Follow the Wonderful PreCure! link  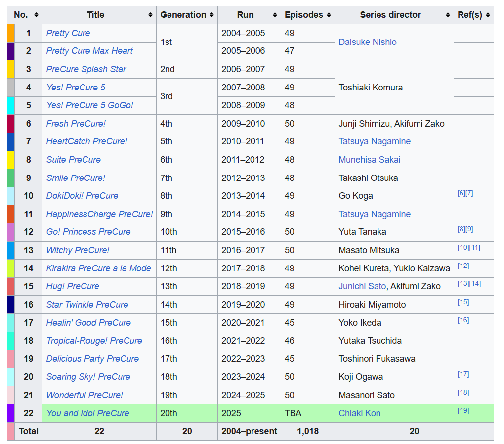tap(84, 395)
